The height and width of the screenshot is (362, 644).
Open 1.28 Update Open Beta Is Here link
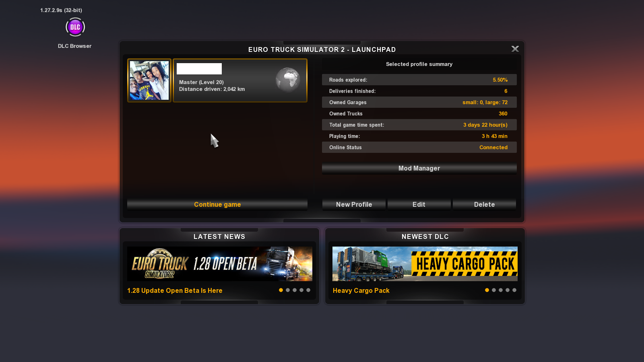pyautogui.click(x=175, y=290)
